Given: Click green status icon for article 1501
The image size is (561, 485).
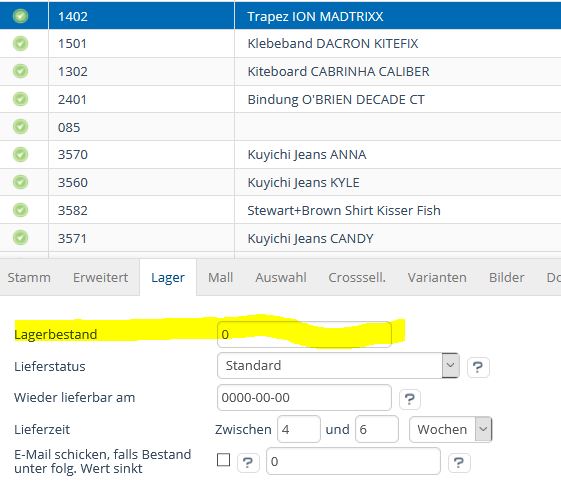Looking at the screenshot, I should click(20, 43).
